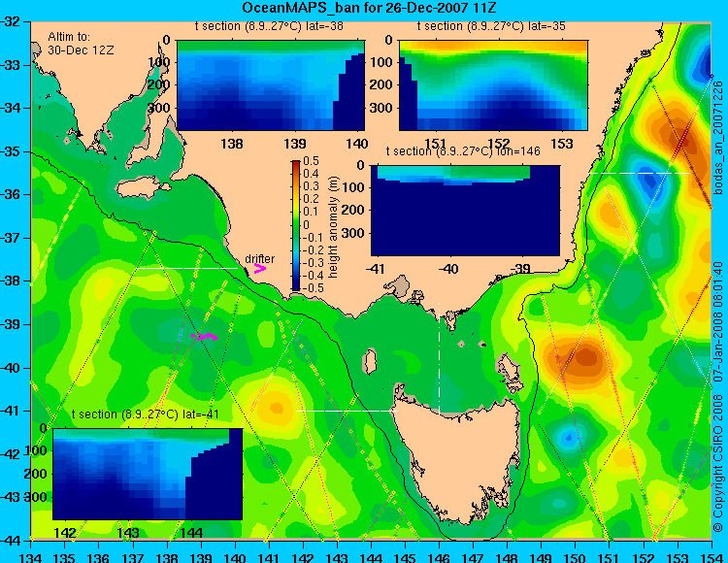Click the 144 tick of the lat=-41 inset

(190, 532)
